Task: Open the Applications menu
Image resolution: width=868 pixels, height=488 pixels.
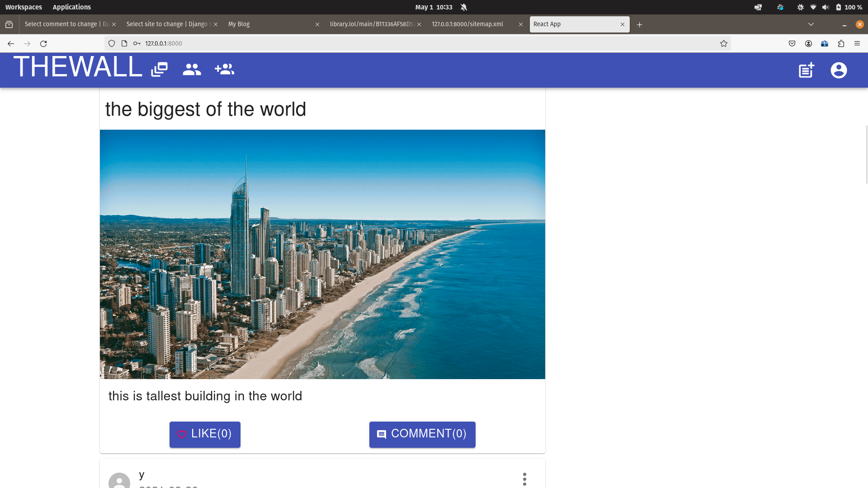Action: [71, 7]
